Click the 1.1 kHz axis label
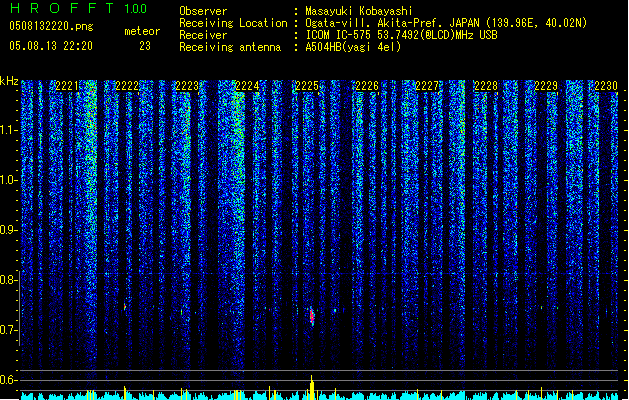629x400 pixels. click(8, 130)
